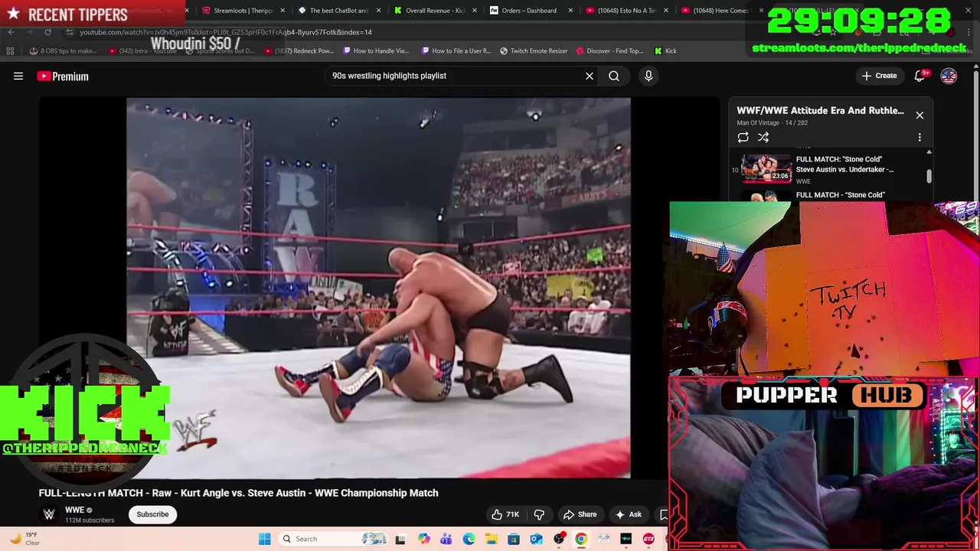
Task: Click the Ask button
Action: point(629,514)
